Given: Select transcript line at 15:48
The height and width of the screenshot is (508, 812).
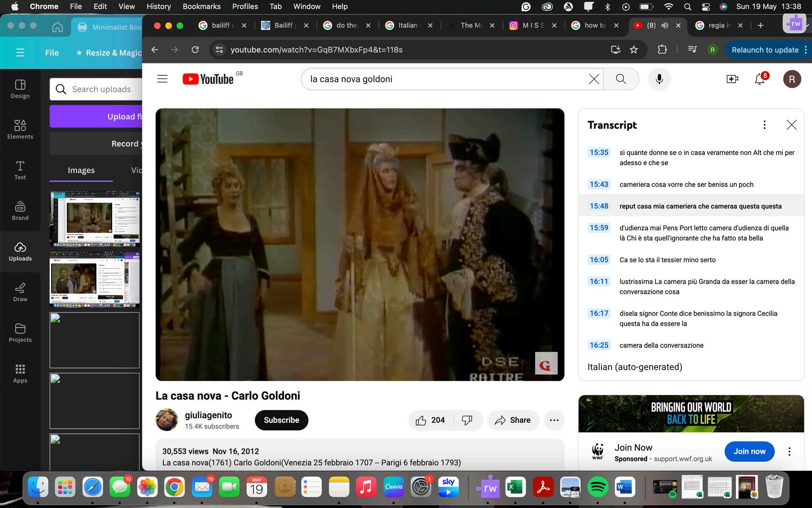Looking at the screenshot, I should coord(691,206).
